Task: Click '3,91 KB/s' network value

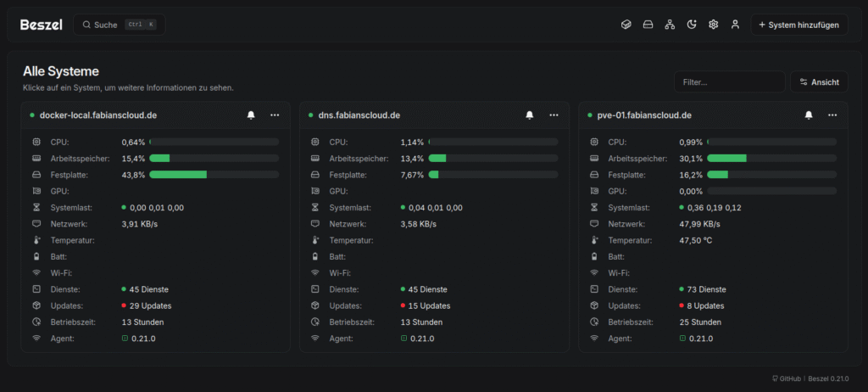Action: tap(140, 224)
